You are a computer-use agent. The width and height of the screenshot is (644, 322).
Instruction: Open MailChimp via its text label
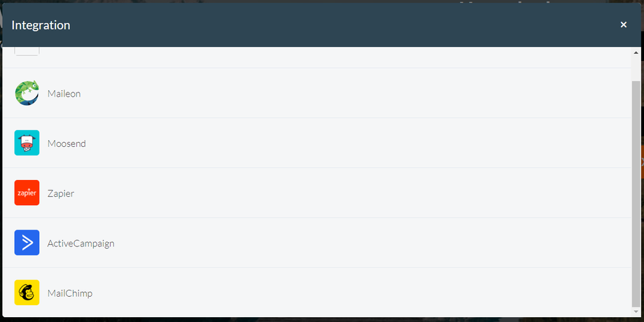tap(69, 293)
